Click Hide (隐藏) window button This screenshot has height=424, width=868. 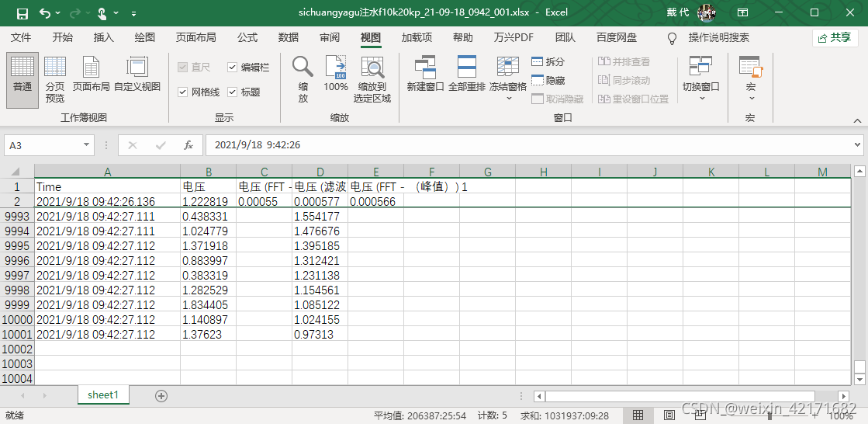548,80
